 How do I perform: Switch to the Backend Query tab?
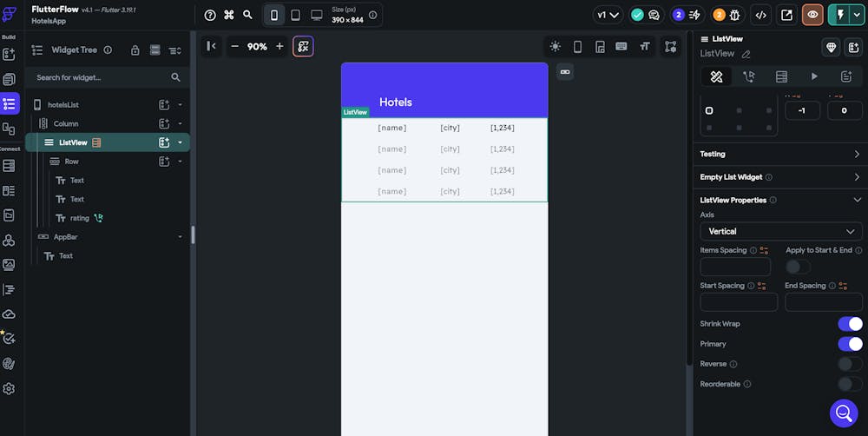click(782, 76)
